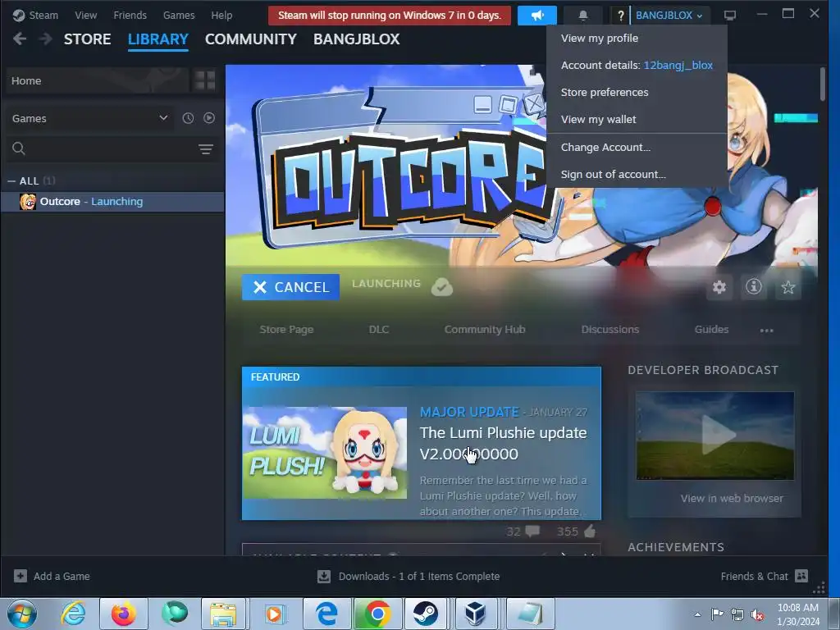The height and width of the screenshot is (630, 840).
Task: Cancel launching Outcore
Action: pos(290,287)
